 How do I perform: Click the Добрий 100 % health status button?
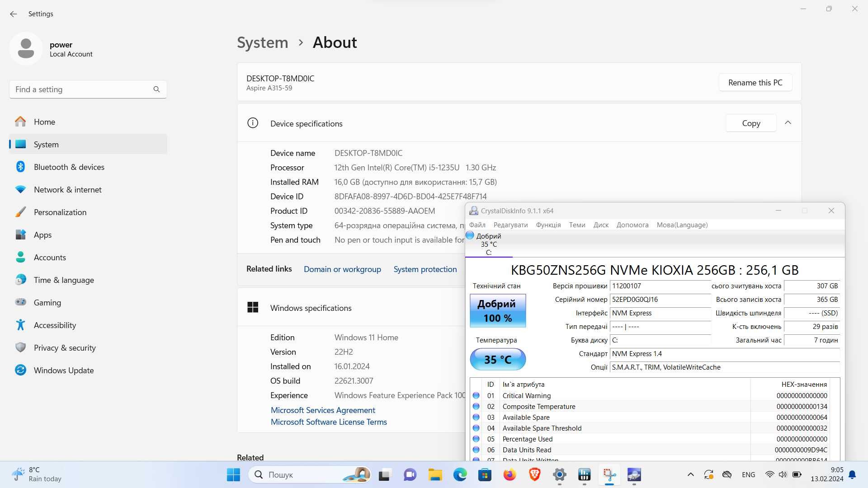pyautogui.click(x=498, y=311)
